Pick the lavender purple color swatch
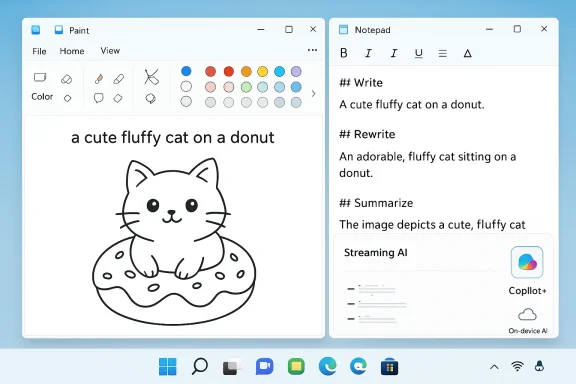This screenshot has width=576, height=384. point(296,71)
